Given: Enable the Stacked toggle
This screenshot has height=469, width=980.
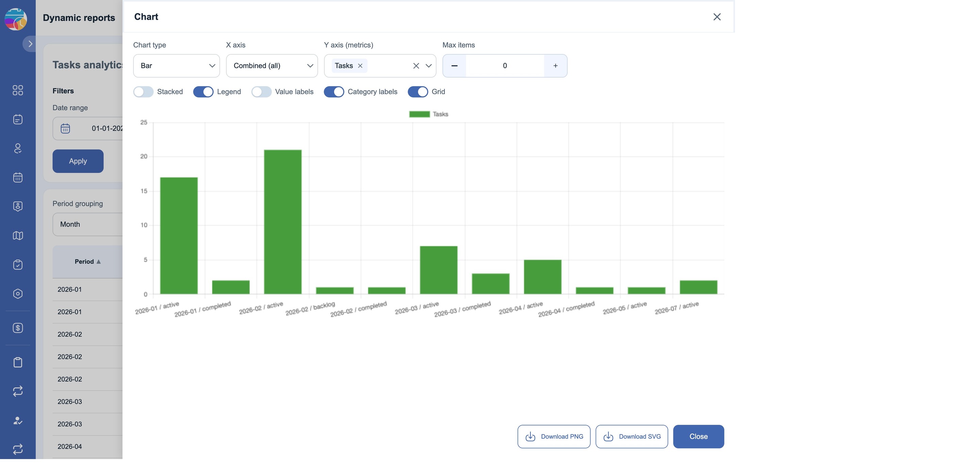Looking at the screenshot, I should 143,92.
